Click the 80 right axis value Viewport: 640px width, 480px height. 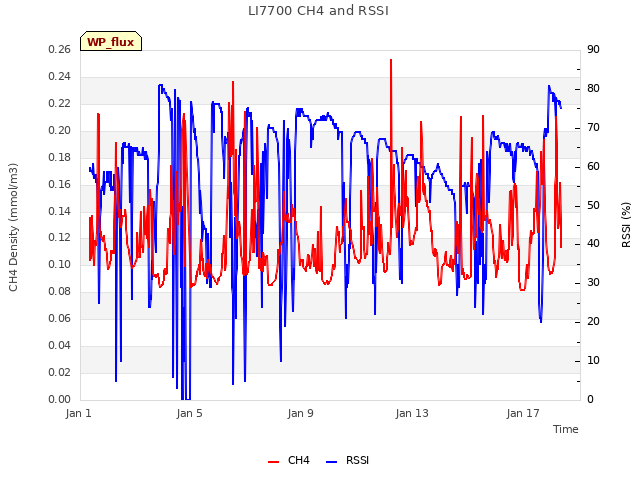pos(593,88)
